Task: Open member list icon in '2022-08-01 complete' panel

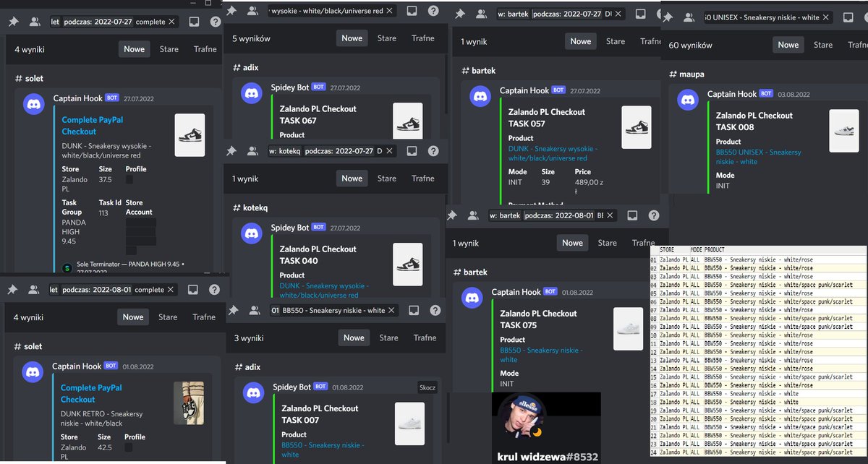Action: tap(33, 289)
